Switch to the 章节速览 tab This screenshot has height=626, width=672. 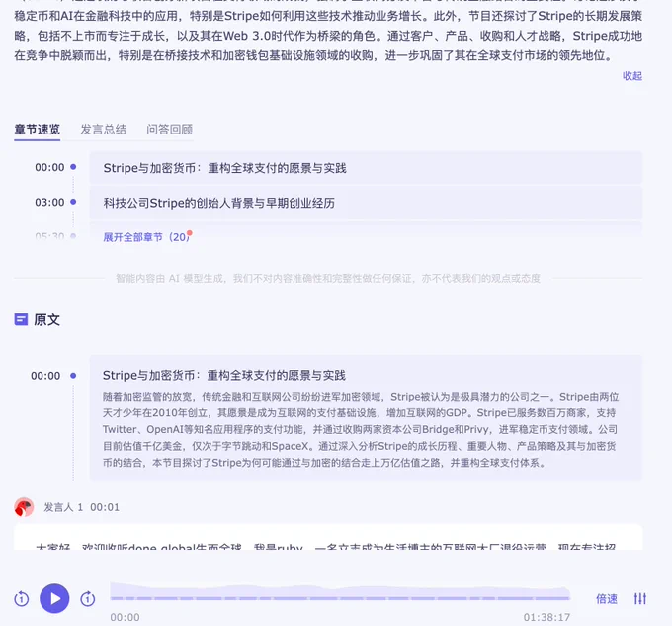click(x=37, y=130)
